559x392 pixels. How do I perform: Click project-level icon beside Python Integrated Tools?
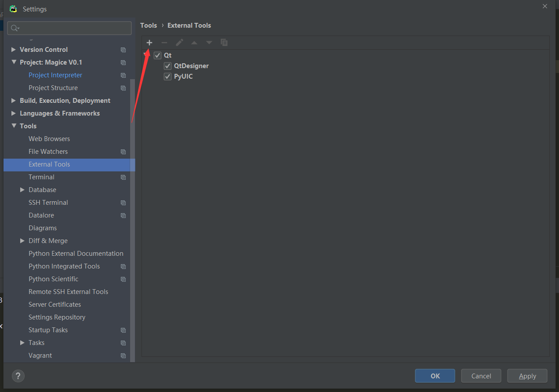(123, 266)
